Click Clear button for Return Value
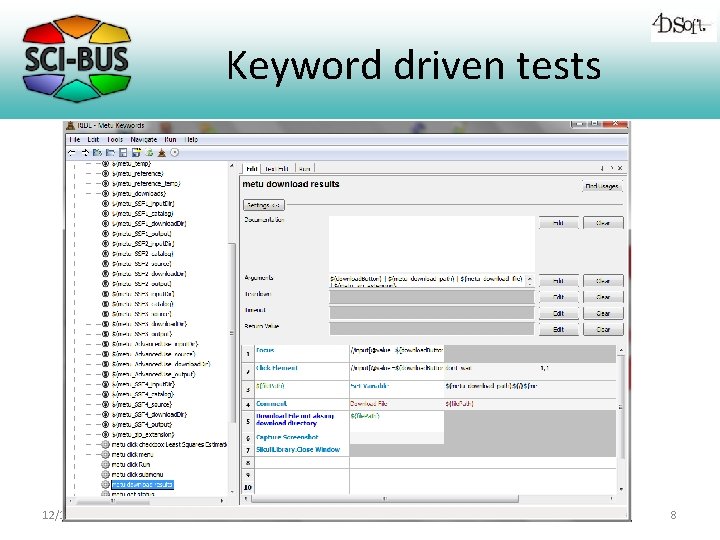The width and height of the screenshot is (720, 540). 603,329
